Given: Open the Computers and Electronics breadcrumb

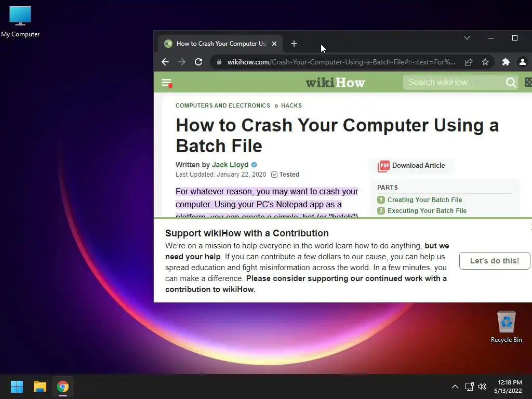Looking at the screenshot, I should [223, 105].
